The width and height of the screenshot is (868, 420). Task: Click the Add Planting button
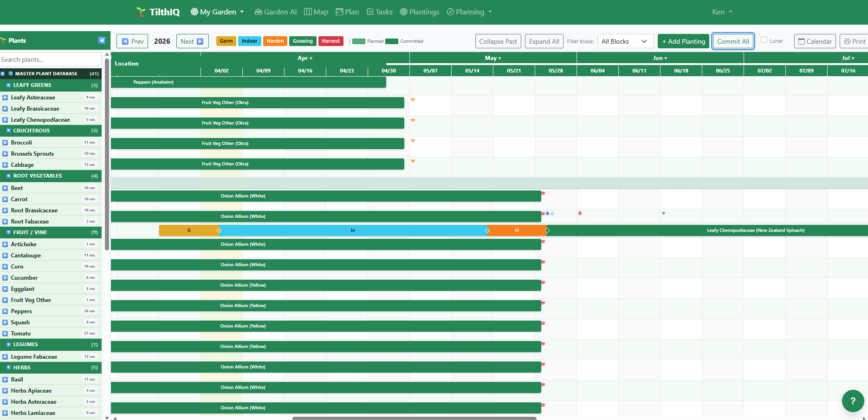point(683,41)
